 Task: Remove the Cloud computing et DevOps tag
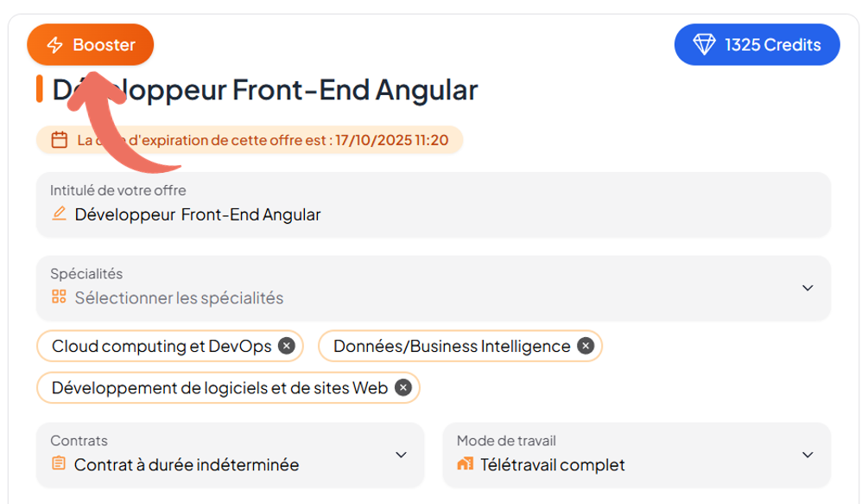point(288,346)
